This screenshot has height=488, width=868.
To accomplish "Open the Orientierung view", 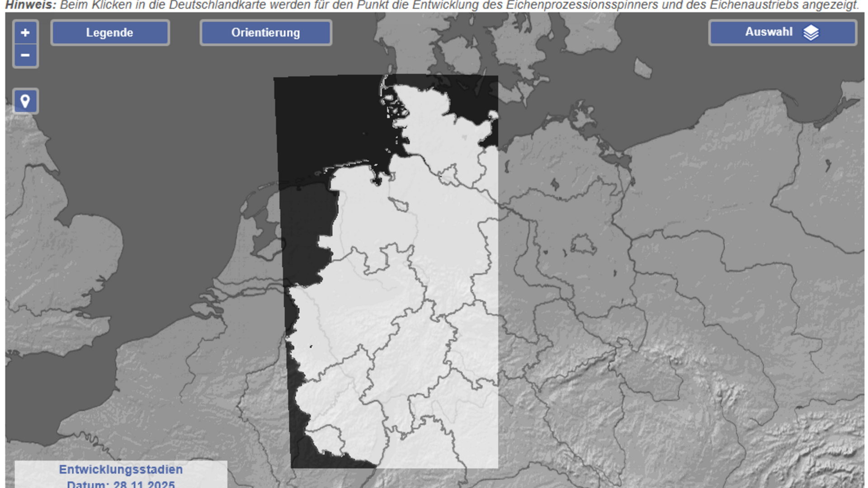I will pyautogui.click(x=265, y=32).
